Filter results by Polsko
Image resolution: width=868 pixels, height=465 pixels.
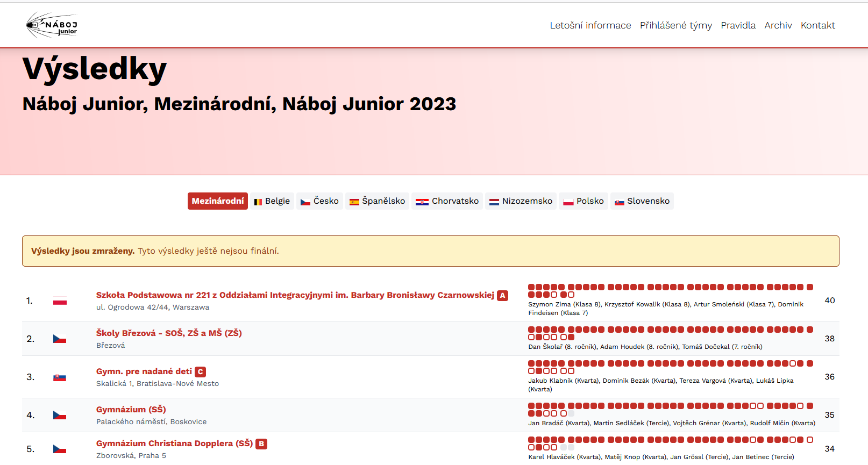[x=584, y=201]
